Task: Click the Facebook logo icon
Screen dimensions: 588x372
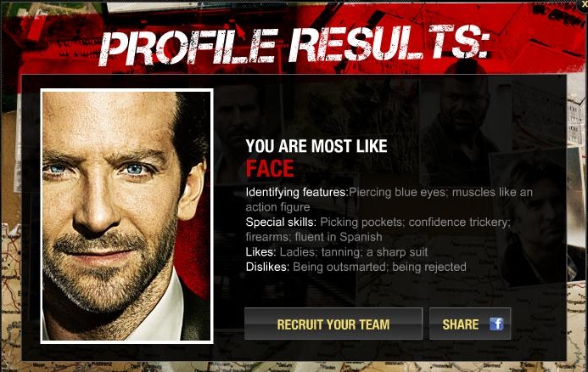Action: point(496,324)
